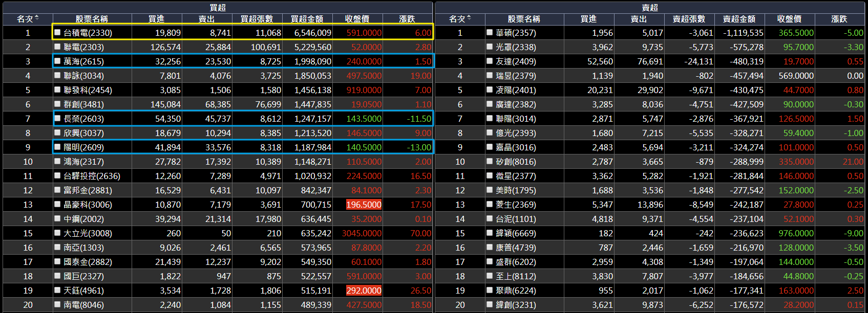Open stock 鴻海(2317)

[x=83, y=162]
